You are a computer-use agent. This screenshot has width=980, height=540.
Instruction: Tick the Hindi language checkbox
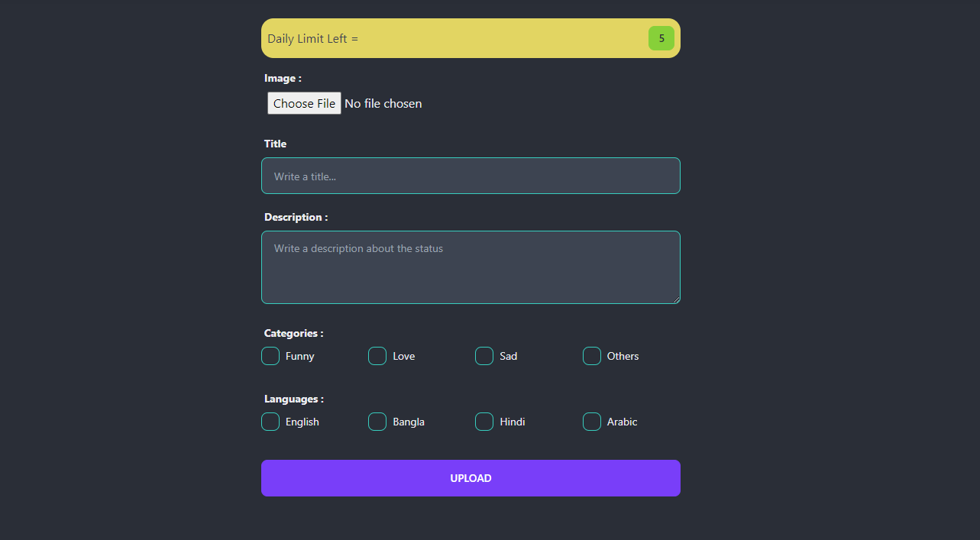pyautogui.click(x=484, y=422)
